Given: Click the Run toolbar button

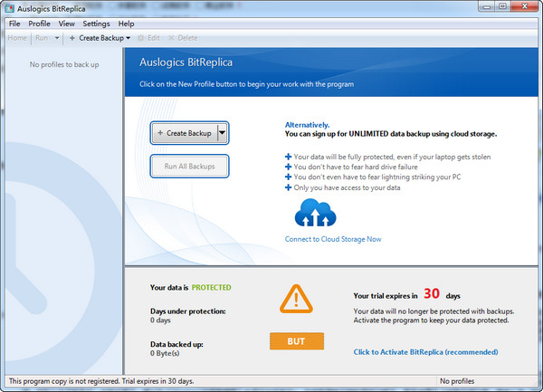Looking at the screenshot, I should tap(42, 38).
